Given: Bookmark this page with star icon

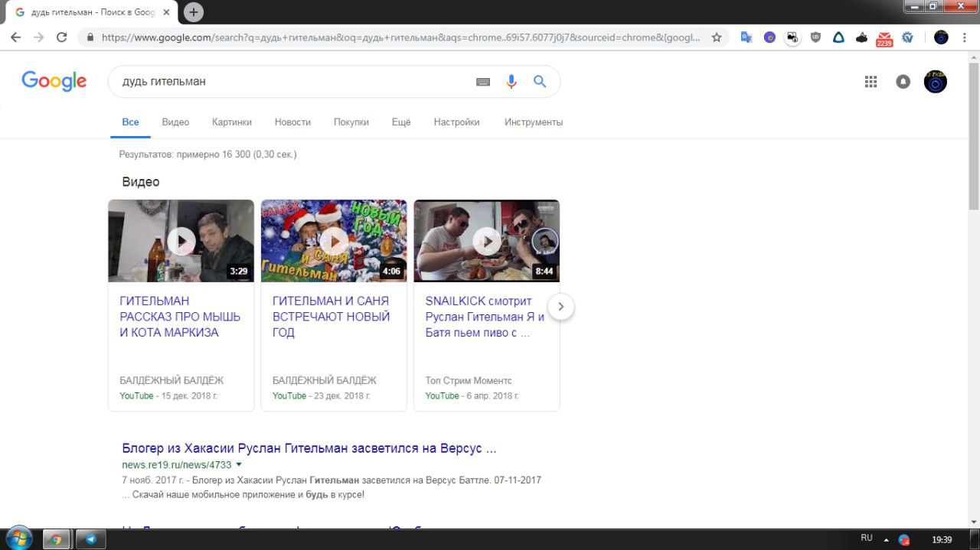Looking at the screenshot, I should click(x=717, y=37).
